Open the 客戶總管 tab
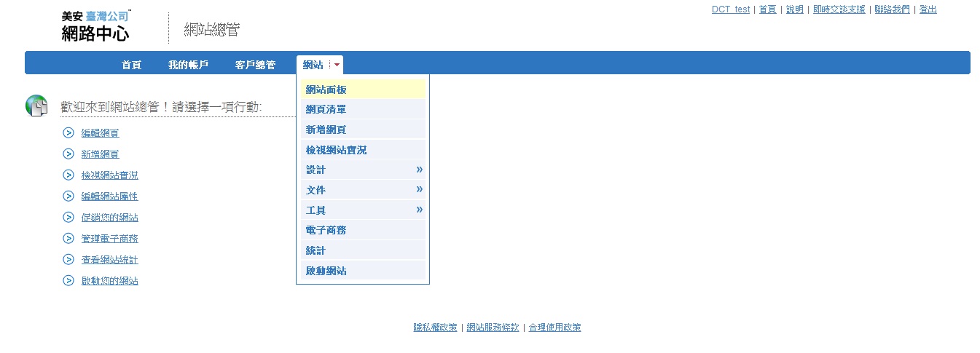 click(x=255, y=66)
